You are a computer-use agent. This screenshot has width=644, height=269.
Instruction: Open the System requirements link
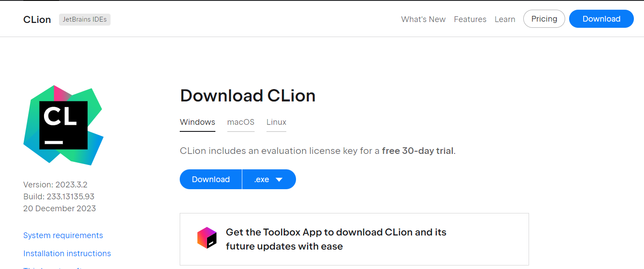(63, 235)
